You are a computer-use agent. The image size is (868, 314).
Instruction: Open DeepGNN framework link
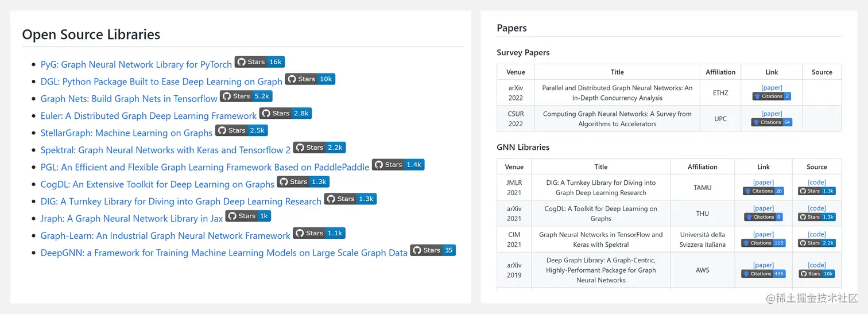click(x=224, y=253)
